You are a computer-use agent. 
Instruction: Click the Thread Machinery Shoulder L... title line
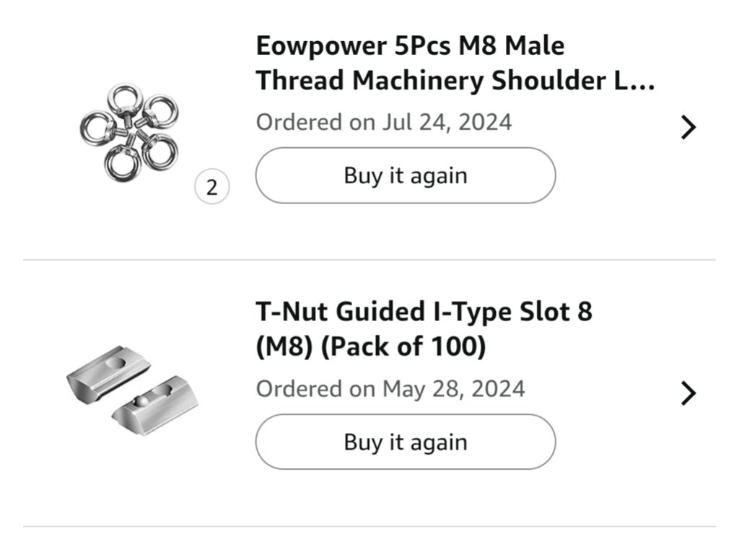[455, 80]
